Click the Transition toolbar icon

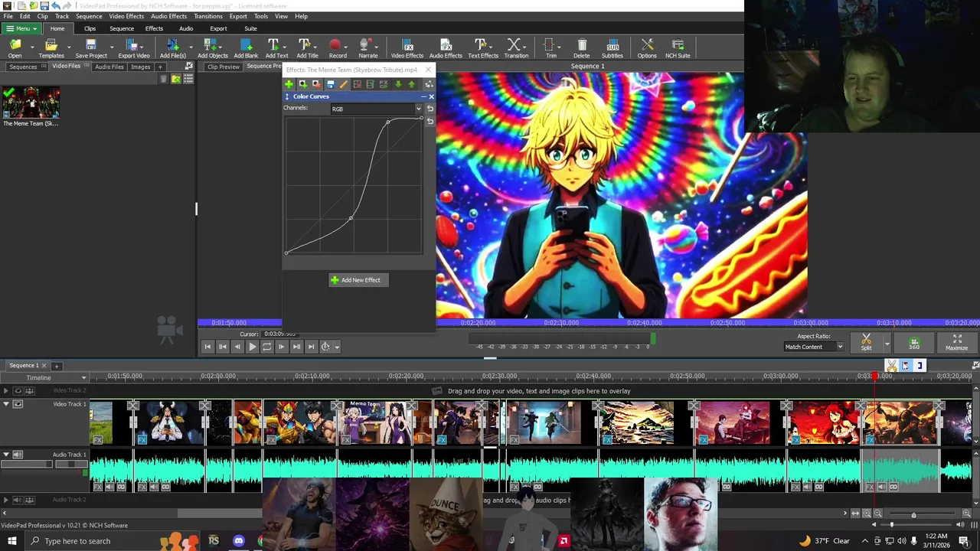tap(515, 48)
